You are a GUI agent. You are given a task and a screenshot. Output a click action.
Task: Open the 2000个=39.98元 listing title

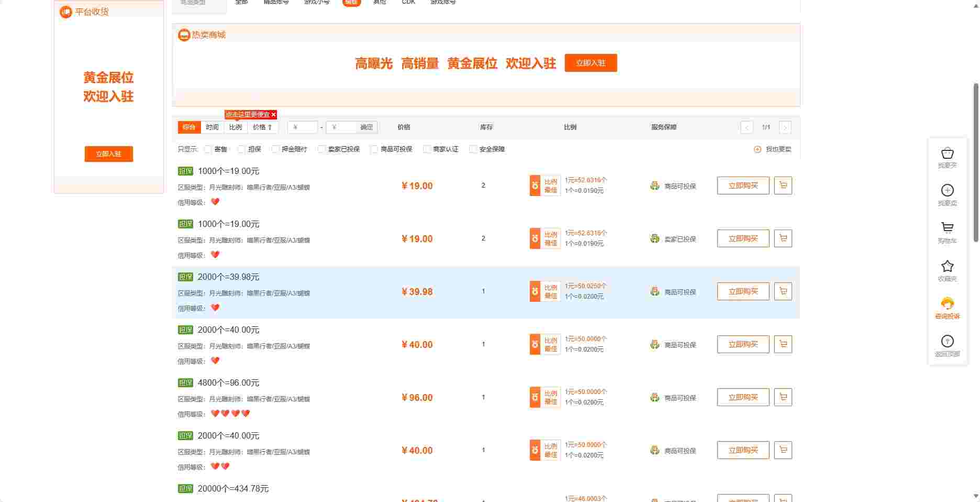pyautogui.click(x=228, y=277)
